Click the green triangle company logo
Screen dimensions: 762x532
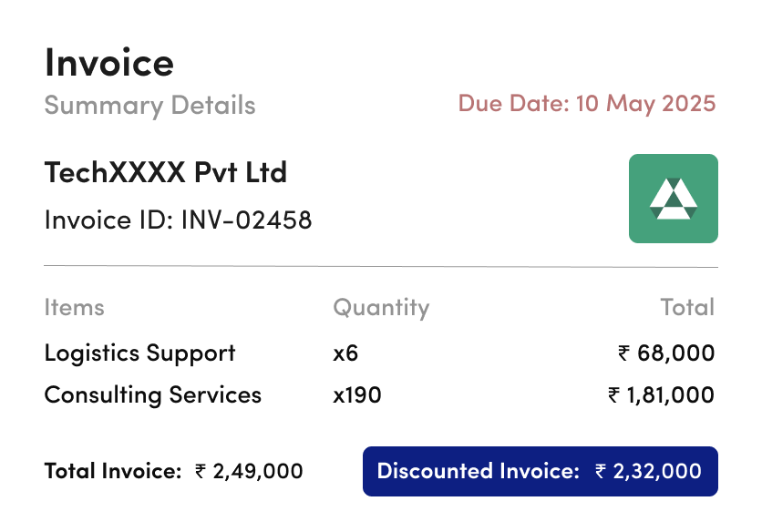pos(673,199)
